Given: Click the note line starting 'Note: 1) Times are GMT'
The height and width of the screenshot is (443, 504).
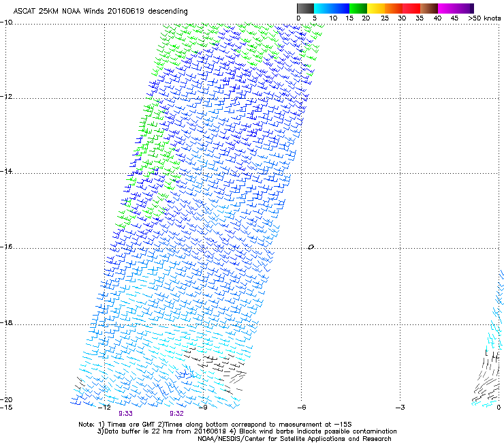Looking at the screenshot, I should (x=215, y=425).
